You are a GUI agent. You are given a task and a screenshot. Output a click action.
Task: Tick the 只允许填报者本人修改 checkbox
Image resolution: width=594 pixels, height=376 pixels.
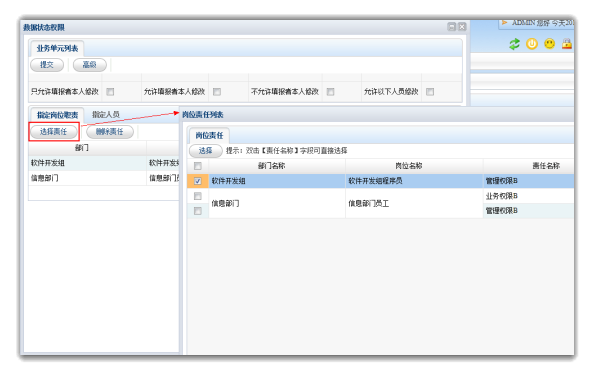coord(110,92)
